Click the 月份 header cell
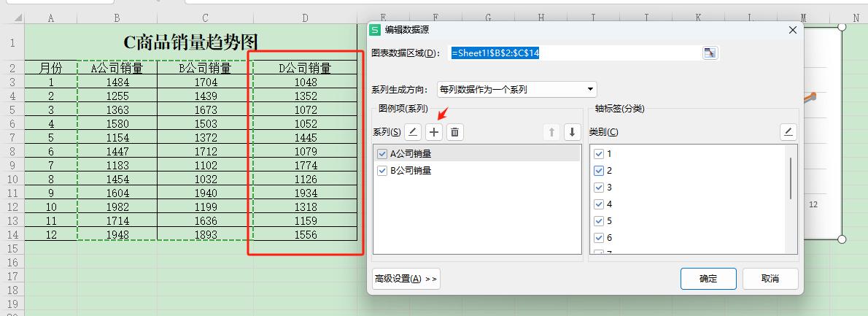 [x=51, y=68]
